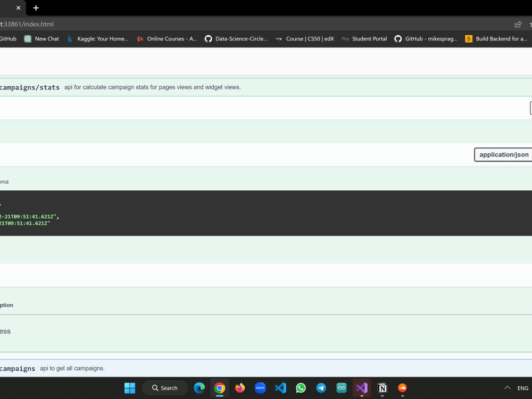Open WhatsApp from the taskbar

(x=301, y=388)
